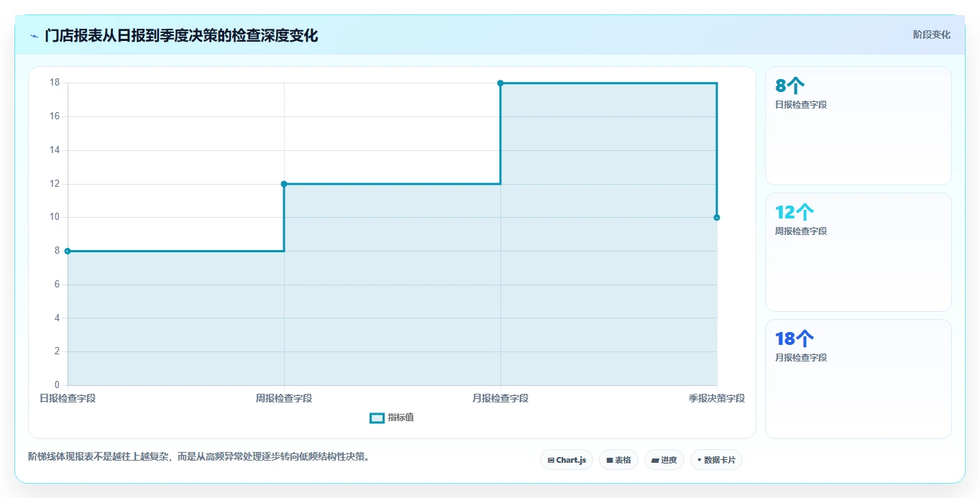Click the 表格 tag chip

[x=618, y=460]
